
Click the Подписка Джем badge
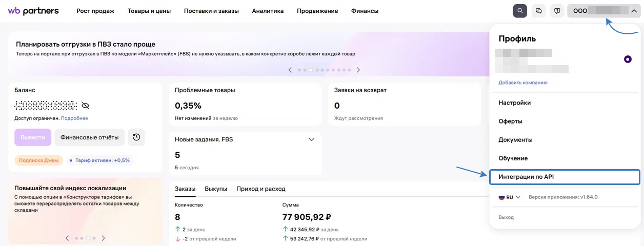point(38,160)
